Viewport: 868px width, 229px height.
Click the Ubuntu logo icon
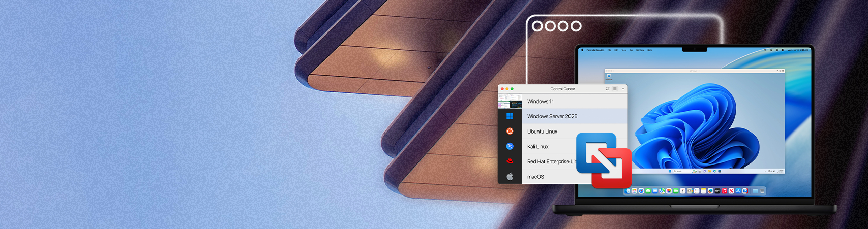tap(510, 131)
